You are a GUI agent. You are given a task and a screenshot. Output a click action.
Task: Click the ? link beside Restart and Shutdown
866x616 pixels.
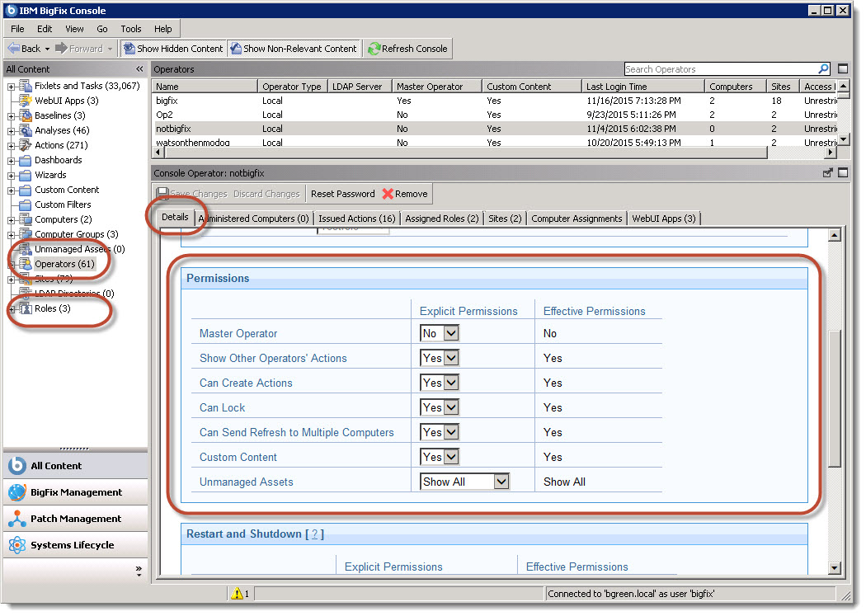pos(313,534)
